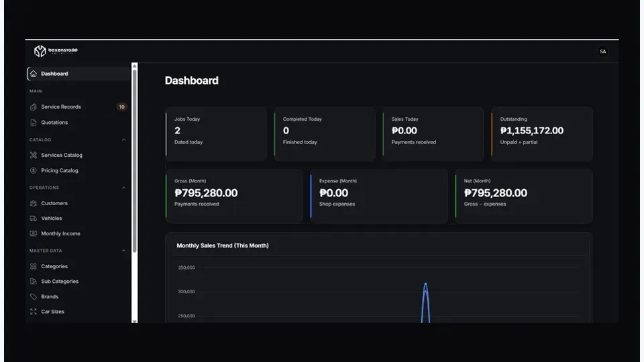Open Services Catalog

pos(78,155)
